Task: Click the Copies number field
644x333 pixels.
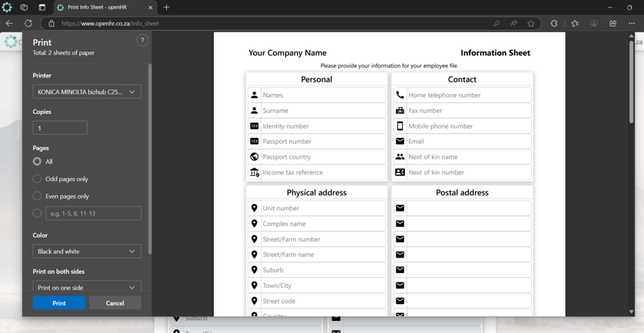Action: coord(60,128)
